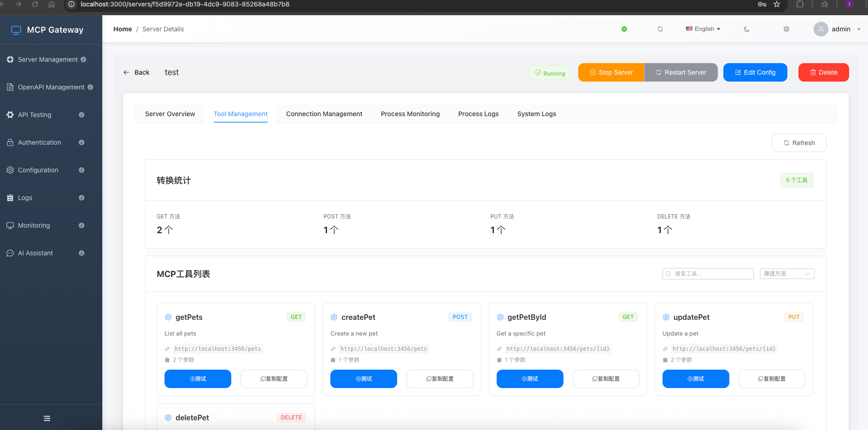Go to the Home breadcrumb
The width and height of the screenshot is (868, 430).
tap(123, 29)
